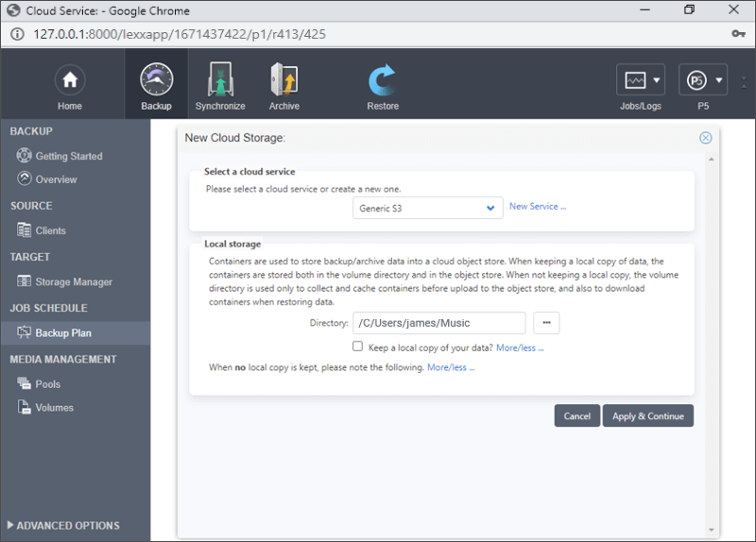Click the Pools stacked icon

pyautogui.click(x=25, y=383)
